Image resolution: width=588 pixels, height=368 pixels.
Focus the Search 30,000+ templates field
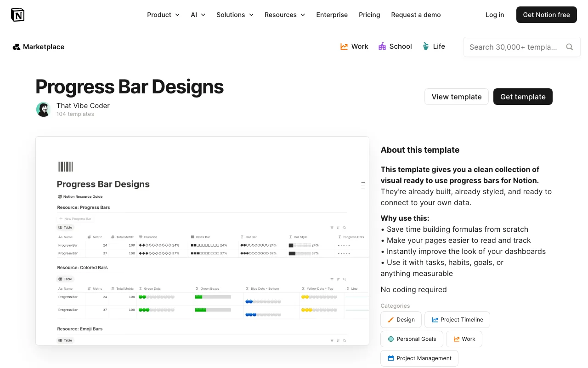point(522,47)
